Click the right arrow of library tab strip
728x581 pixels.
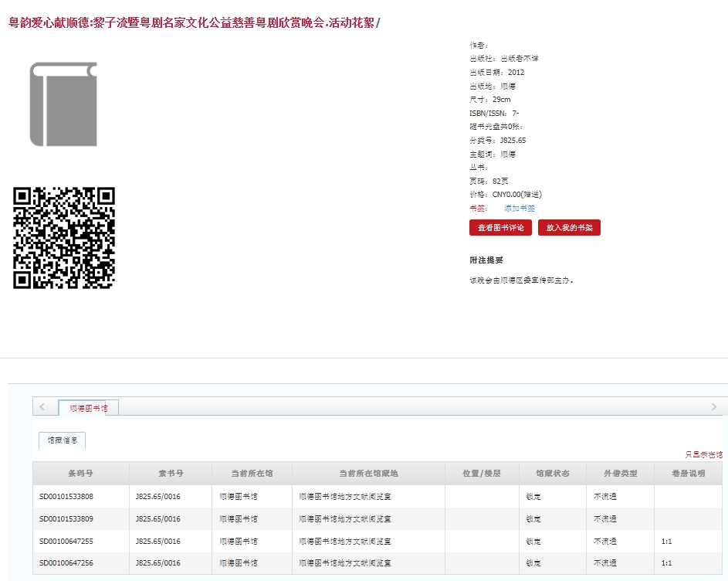714,407
